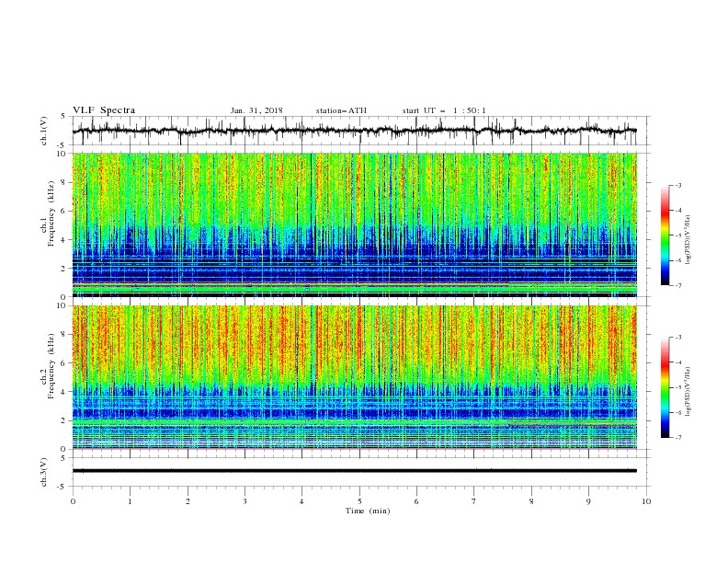Viewport: 728px width, 563px height.
Task: Click the "0" time axis tick label
Action: [x=73, y=501]
